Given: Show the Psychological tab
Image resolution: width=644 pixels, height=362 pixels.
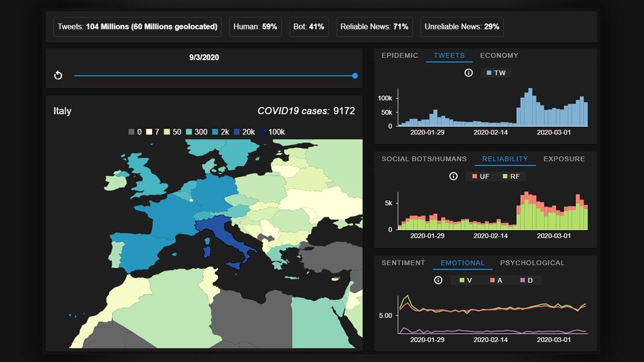Looking at the screenshot, I should [x=532, y=263].
